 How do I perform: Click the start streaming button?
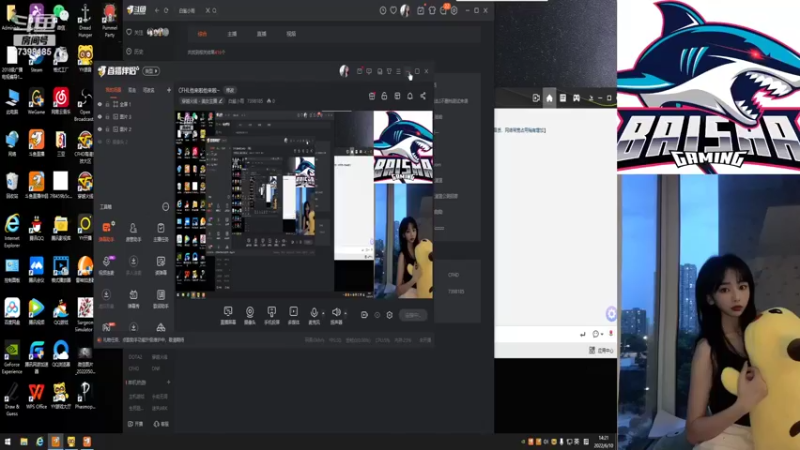click(x=413, y=315)
